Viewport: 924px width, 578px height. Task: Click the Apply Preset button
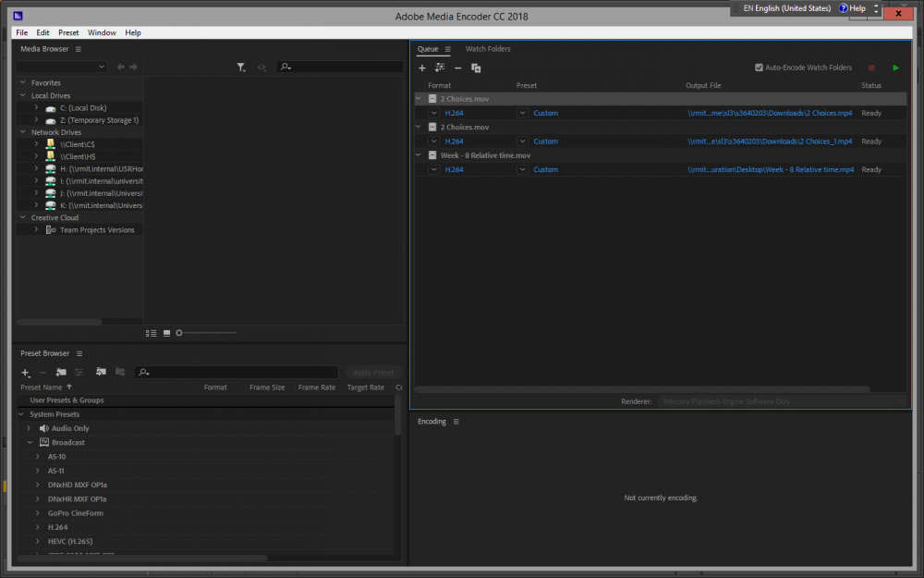click(373, 372)
